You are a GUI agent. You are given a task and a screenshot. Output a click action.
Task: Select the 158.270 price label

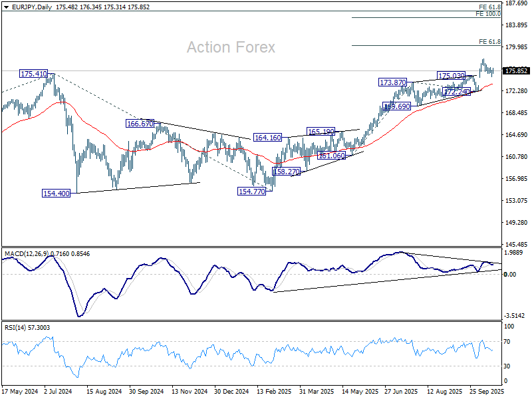[287, 172]
